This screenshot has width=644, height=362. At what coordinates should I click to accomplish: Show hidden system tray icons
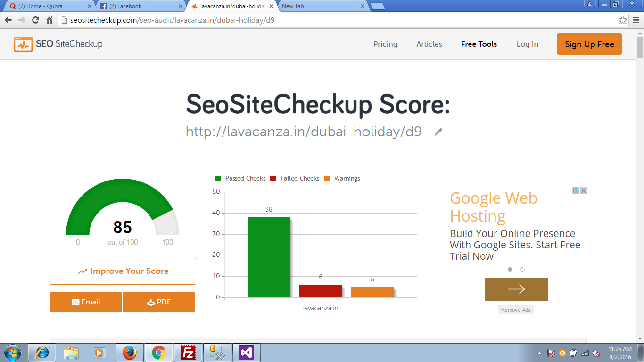tap(539, 353)
